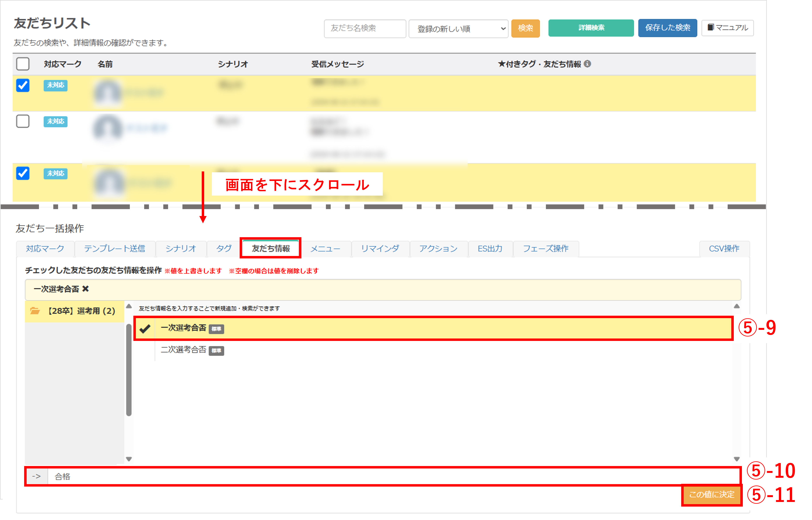Click the folder icon for 【28卒】選考用
This screenshot has width=812, height=520.
click(x=35, y=311)
